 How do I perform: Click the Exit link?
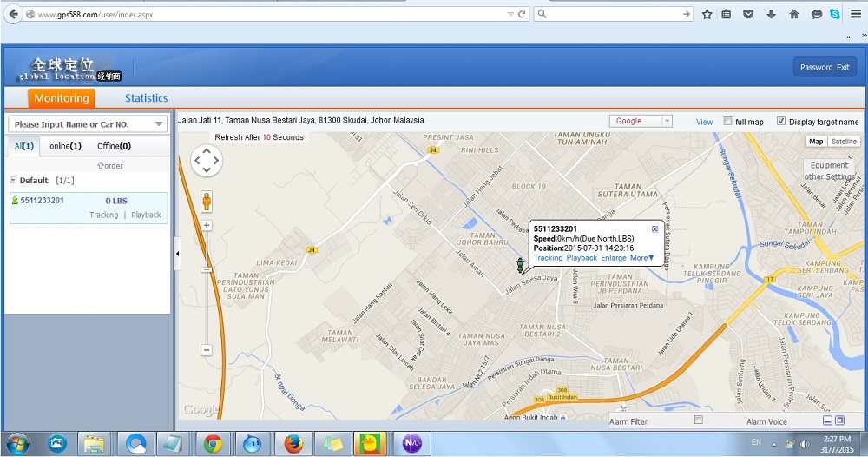[843, 67]
